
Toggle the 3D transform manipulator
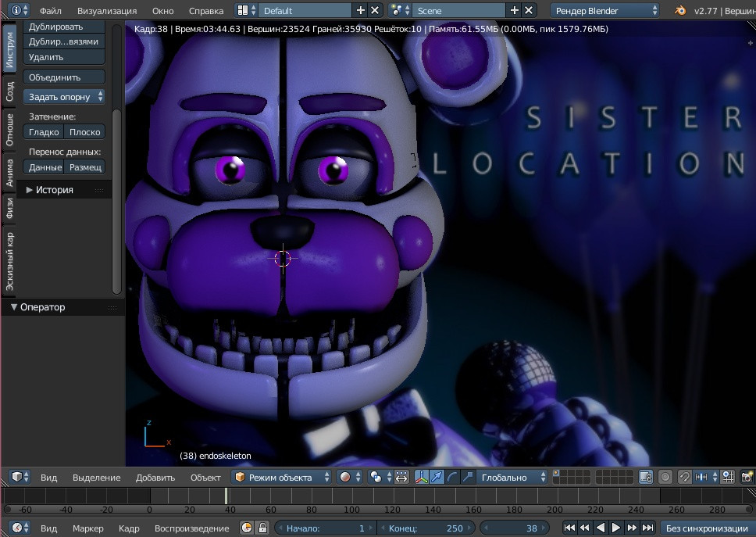click(422, 477)
